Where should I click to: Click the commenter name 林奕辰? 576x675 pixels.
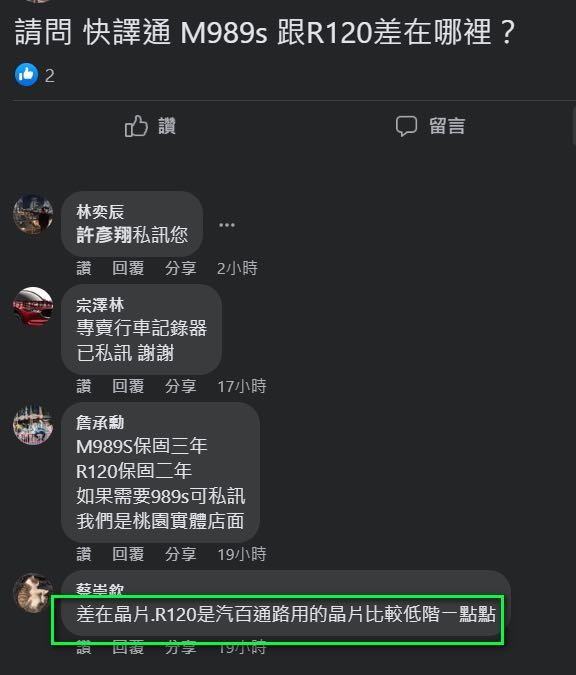click(100, 212)
